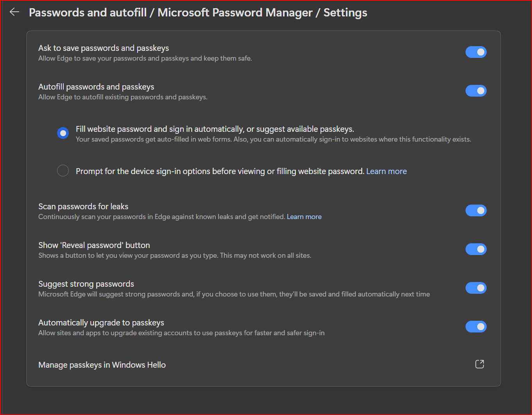Click the 'Scan passwords for leaks' label
Viewport: 532px width, 415px height.
pyautogui.click(x=83, y=207)
